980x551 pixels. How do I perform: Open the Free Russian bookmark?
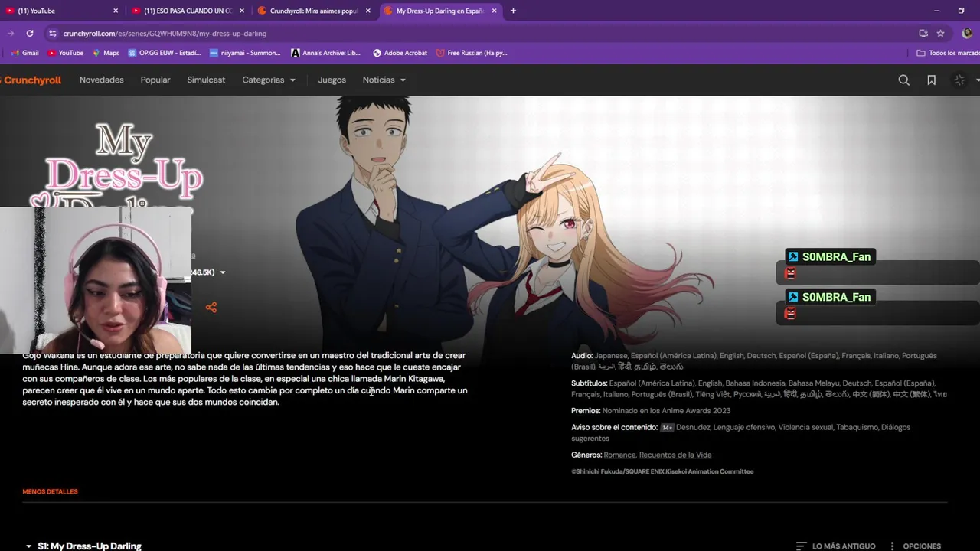472,53
